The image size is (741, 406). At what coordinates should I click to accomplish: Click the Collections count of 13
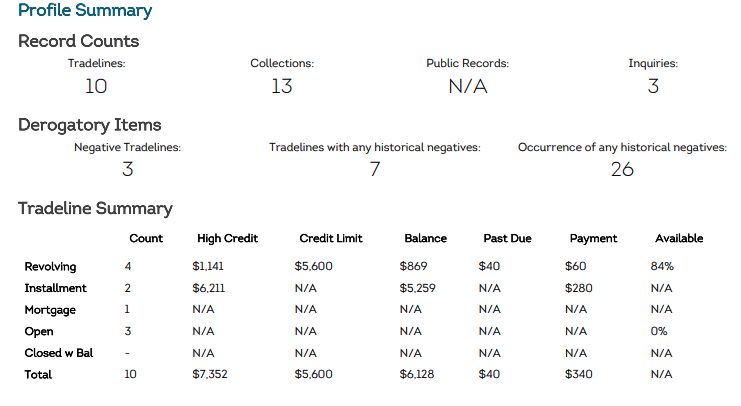pyautogui.click(x=282, y=86)
